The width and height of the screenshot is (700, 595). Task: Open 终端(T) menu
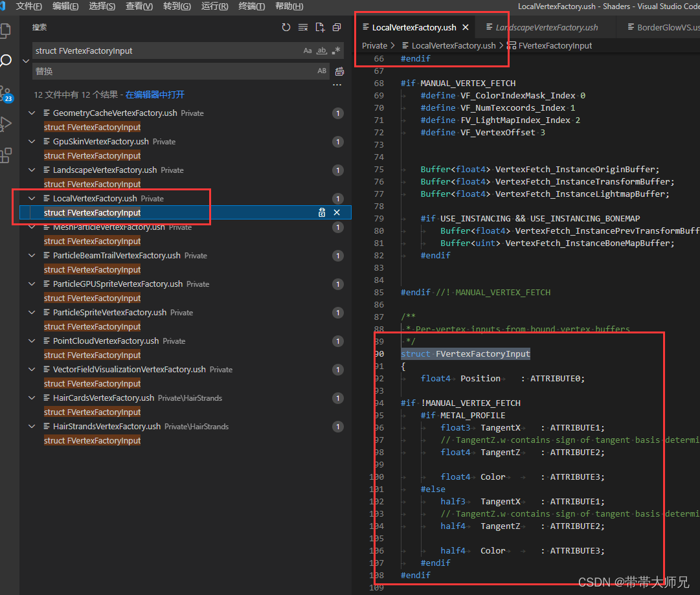coord(252,6)
